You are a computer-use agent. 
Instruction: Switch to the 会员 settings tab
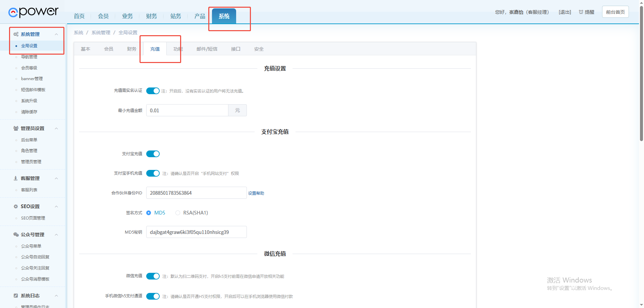[x=109, y=49]
